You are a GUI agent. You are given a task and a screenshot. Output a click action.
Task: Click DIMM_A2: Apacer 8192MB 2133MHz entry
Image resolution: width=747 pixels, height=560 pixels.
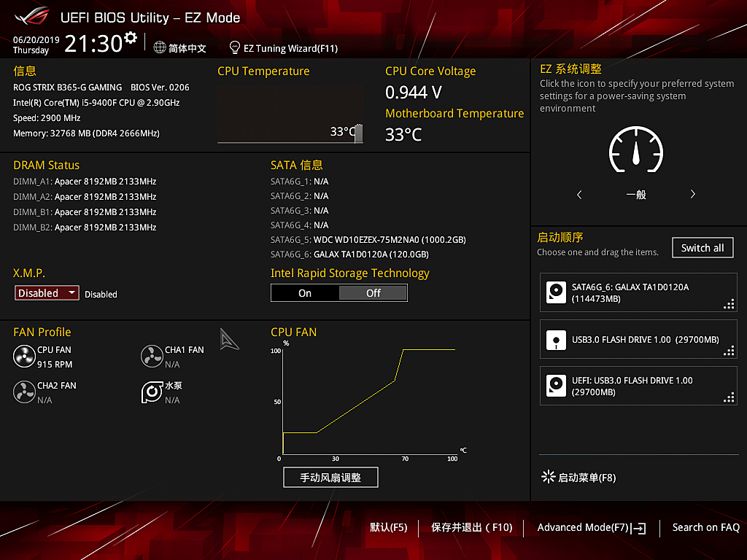click(85, 197)
